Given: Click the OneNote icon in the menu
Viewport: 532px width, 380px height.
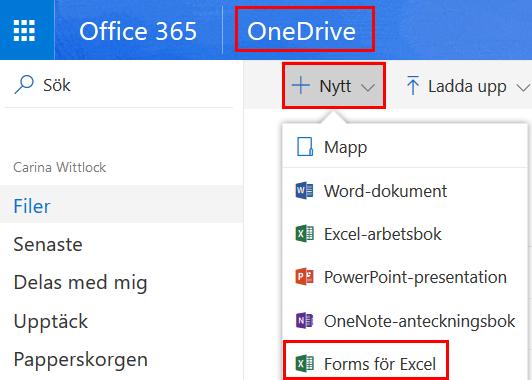Looking at the screenshot, I should coord(304,320).
